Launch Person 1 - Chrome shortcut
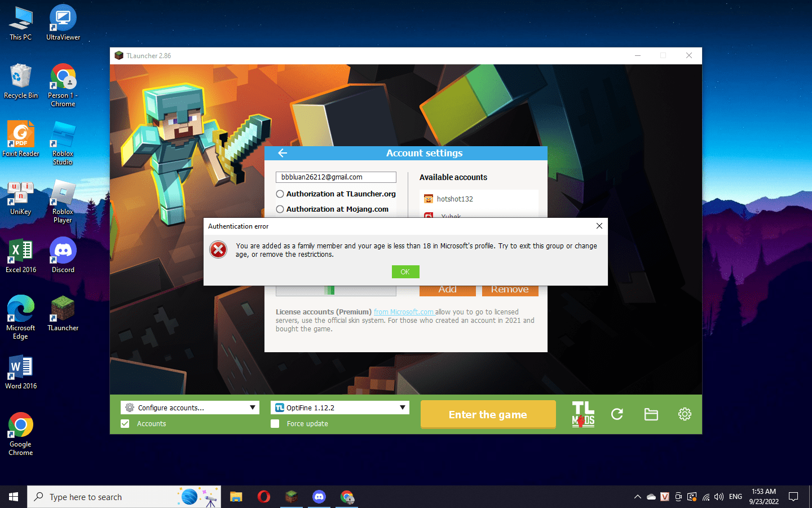This screenshot has width=812, height=508. 63,85
